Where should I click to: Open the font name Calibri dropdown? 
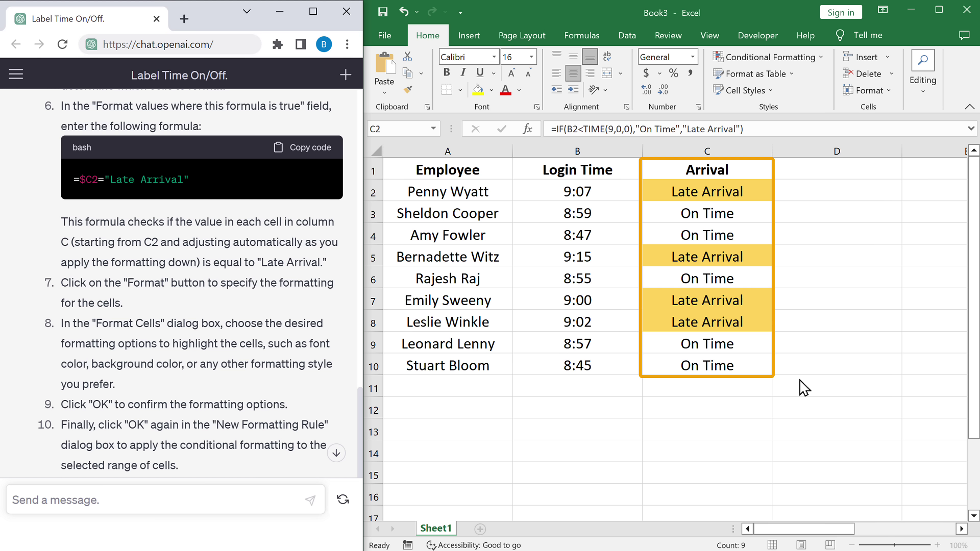point(494,57)
